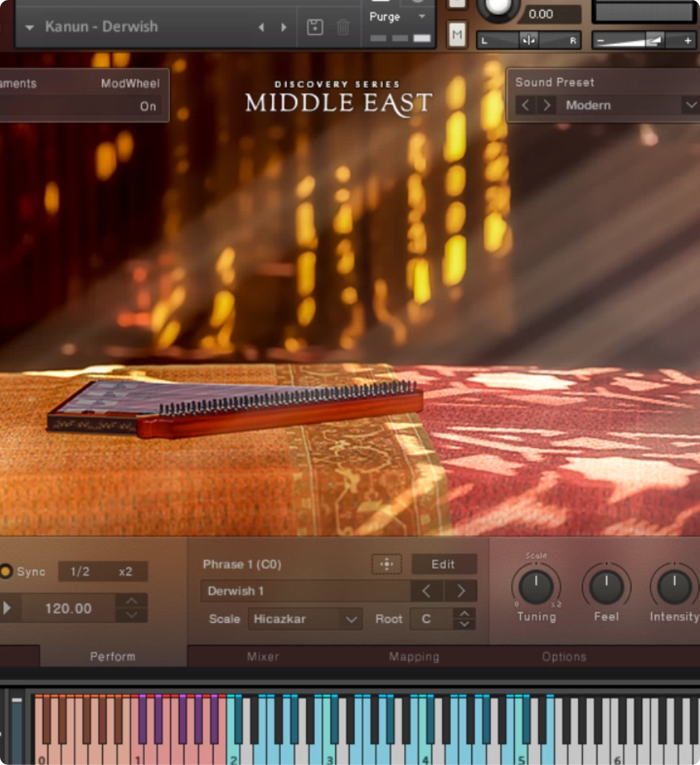This screenshot has width=700, height=765.
Task: Select previous Sound Preset arrow
Action: coord(525,105)
